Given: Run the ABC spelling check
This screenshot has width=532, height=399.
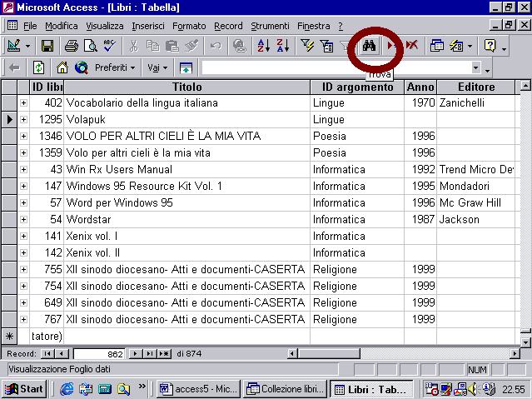Looking at the screenshot, I should pos(110,46).
